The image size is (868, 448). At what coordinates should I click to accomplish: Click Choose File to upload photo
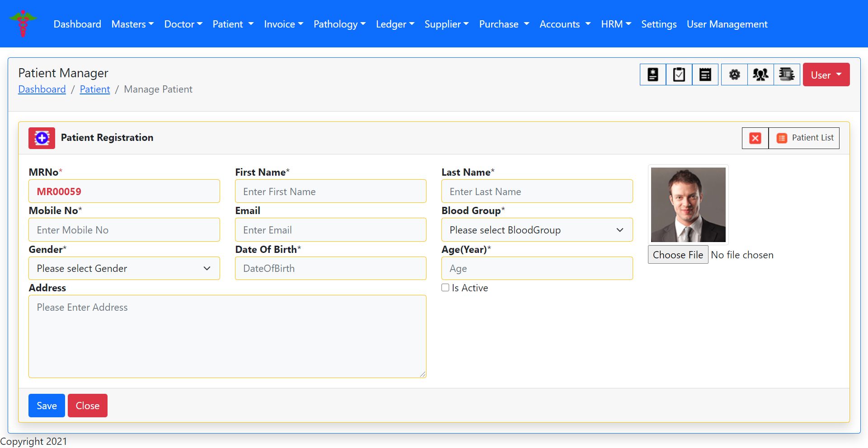click(677, 255)
